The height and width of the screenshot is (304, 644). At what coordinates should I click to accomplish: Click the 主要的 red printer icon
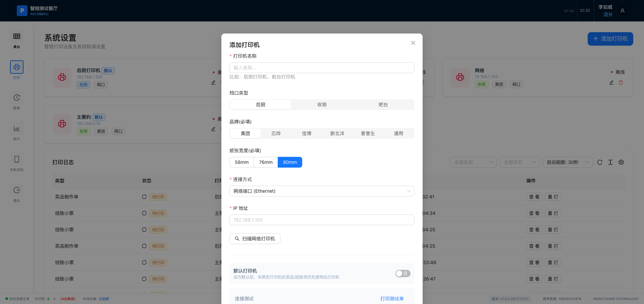click(x=62, y=124)
